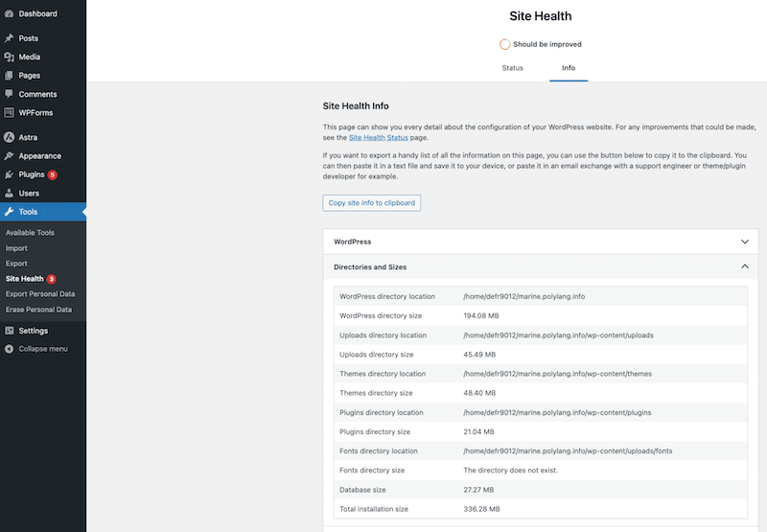Click the Pages icon in sidebar

(x=9, y=76)
